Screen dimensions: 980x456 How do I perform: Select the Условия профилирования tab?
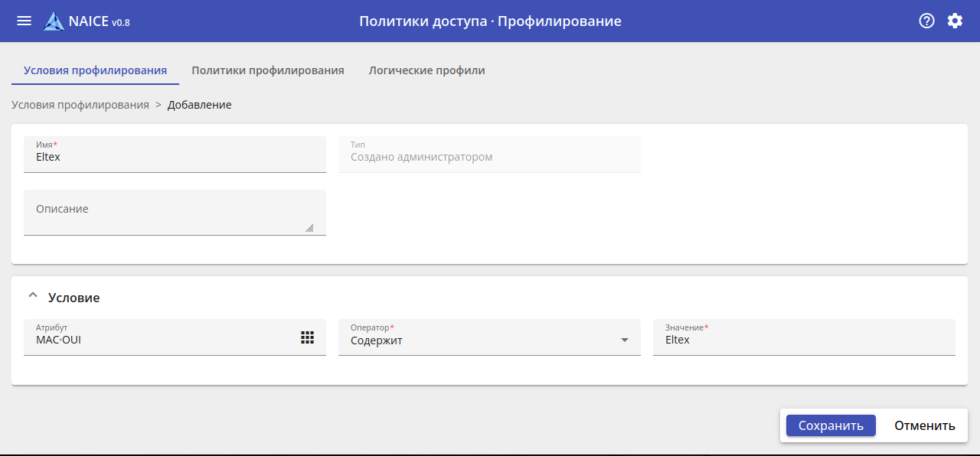[x=95, y=70]
